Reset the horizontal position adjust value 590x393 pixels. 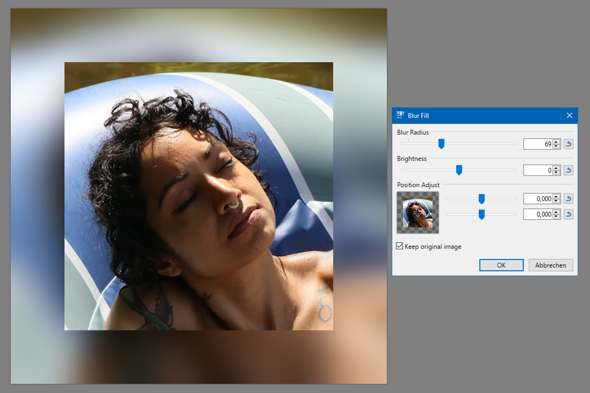(x=568, y=198)
